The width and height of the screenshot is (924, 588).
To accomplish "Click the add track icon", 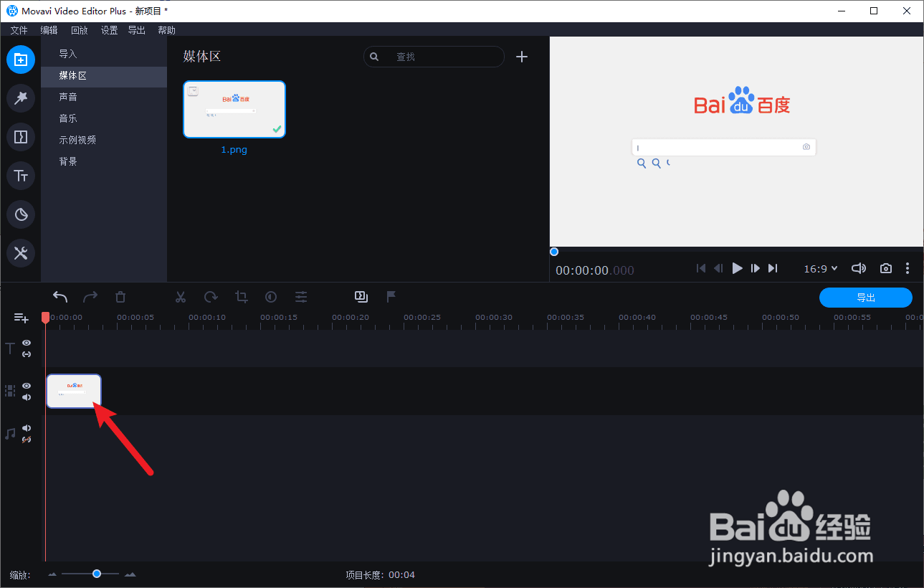I will tap(22, 318).
